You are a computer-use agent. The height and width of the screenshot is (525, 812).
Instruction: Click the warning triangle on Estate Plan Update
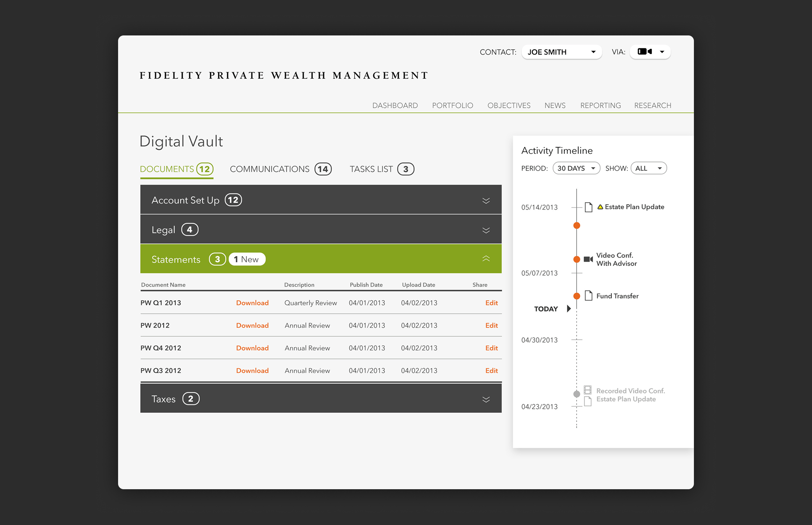tap(600, 206)
